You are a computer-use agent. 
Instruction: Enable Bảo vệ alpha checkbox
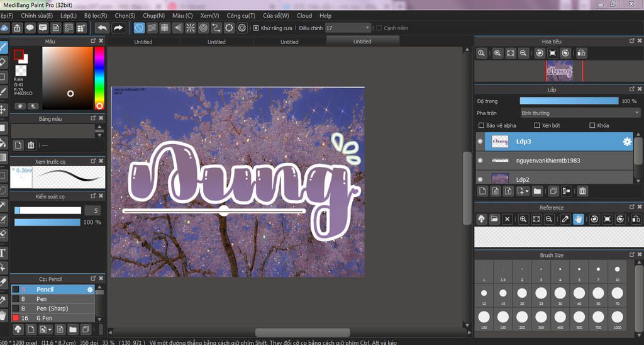point(481,125)
